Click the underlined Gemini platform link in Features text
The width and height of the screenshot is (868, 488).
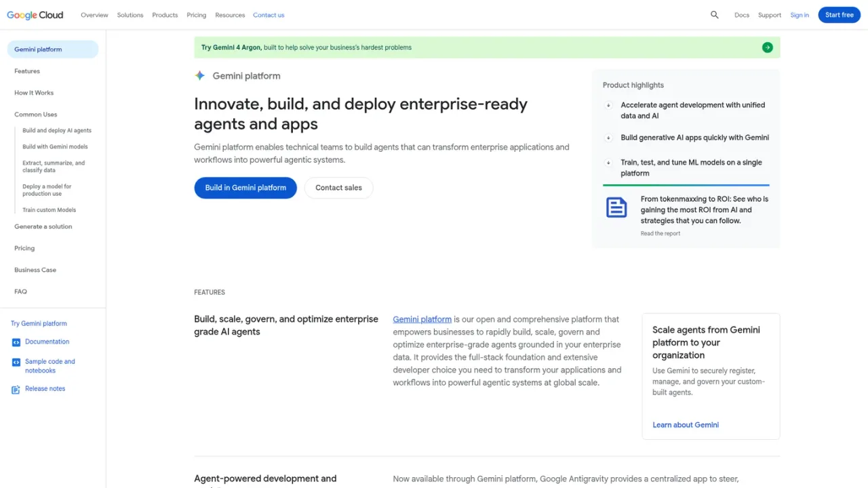tap(422, 319)
